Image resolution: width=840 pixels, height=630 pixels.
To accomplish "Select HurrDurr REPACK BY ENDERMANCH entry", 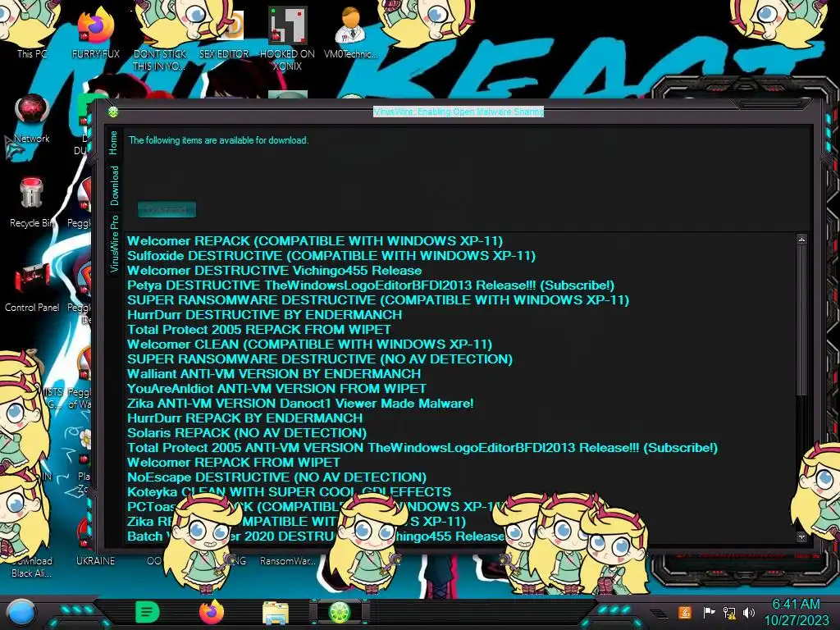I will tap(244, 418).
